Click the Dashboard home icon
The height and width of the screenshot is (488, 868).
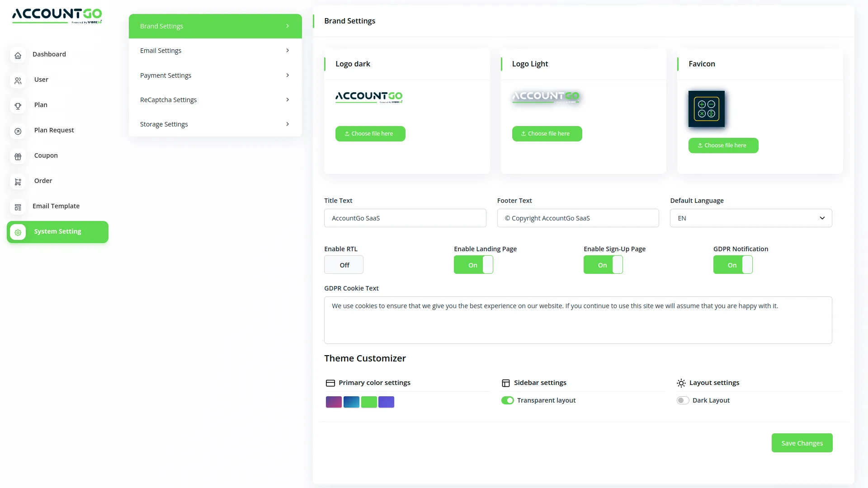click(18, 55)
